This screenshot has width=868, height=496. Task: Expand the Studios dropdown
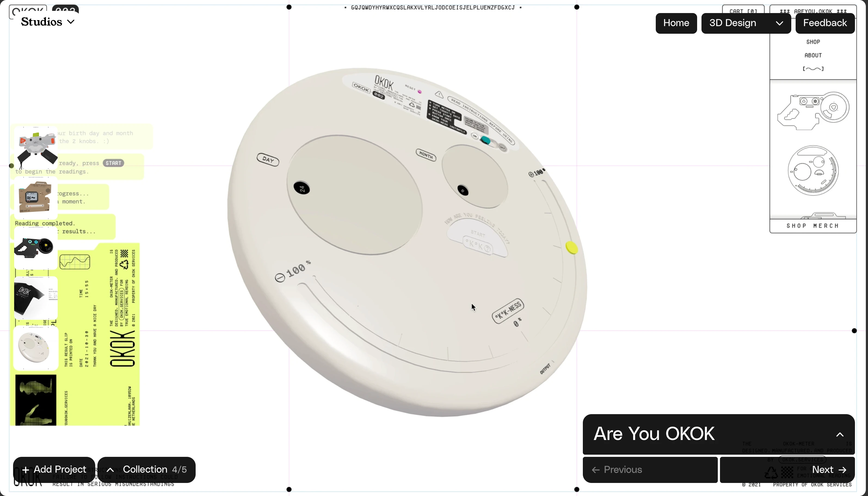(x=47, y=22)
